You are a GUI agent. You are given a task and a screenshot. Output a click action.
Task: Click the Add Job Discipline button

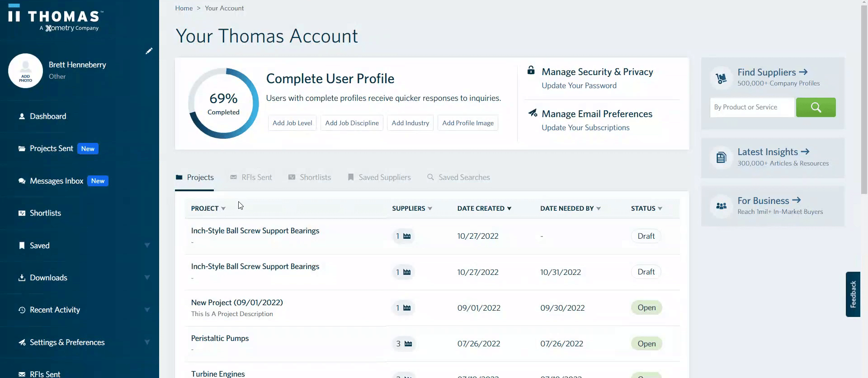point(352,123)
